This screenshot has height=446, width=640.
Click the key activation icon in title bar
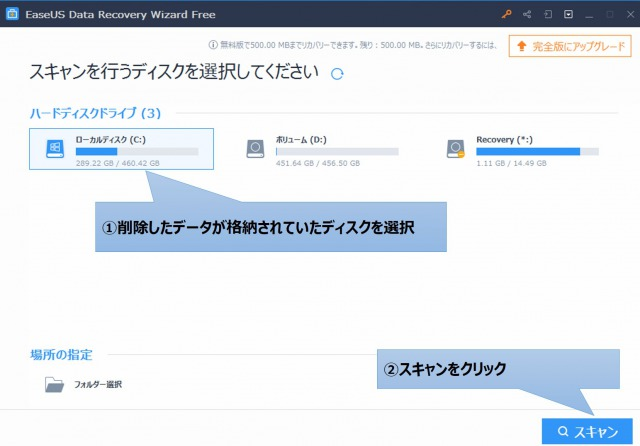pyautogui.click(x=507, y=14)
